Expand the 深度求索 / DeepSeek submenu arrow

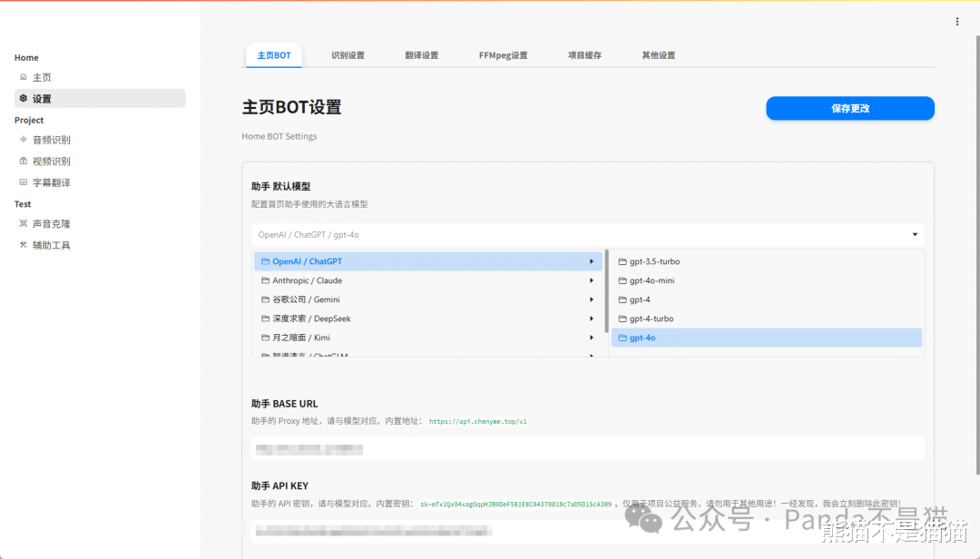pos(592,319)
